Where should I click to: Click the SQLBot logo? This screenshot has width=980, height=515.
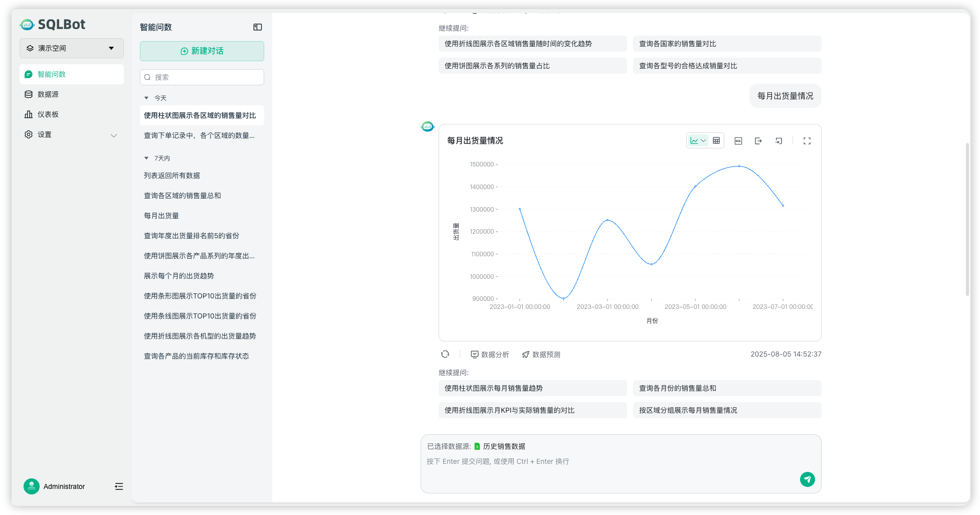point(54,24)
